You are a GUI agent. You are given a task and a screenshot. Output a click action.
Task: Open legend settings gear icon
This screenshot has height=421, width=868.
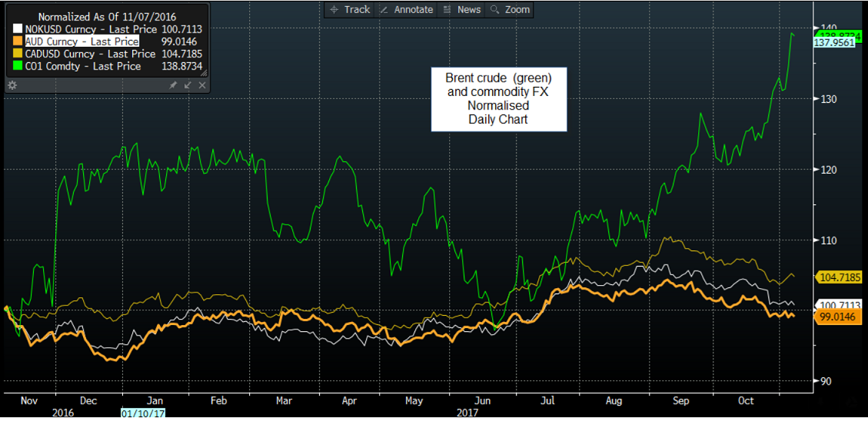click(x=12, y=85)
